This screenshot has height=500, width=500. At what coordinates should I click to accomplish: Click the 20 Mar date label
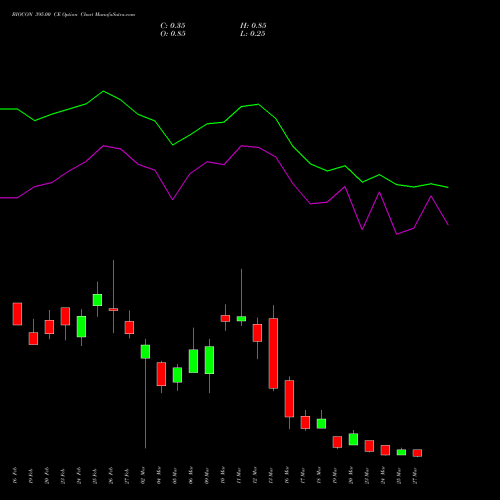tap(351, 476)
